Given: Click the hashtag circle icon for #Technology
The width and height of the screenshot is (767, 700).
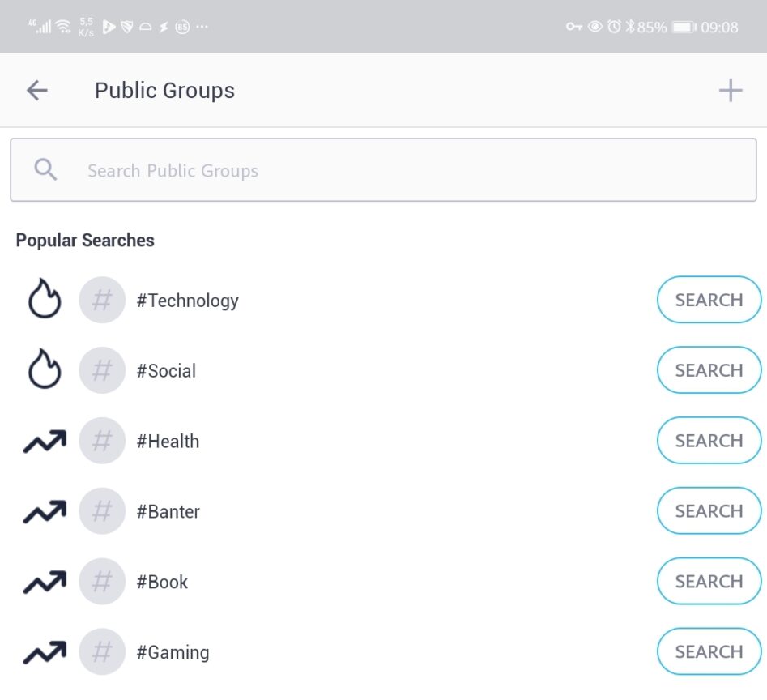Looking at the screenshot, I should click(x=102, y=299).
